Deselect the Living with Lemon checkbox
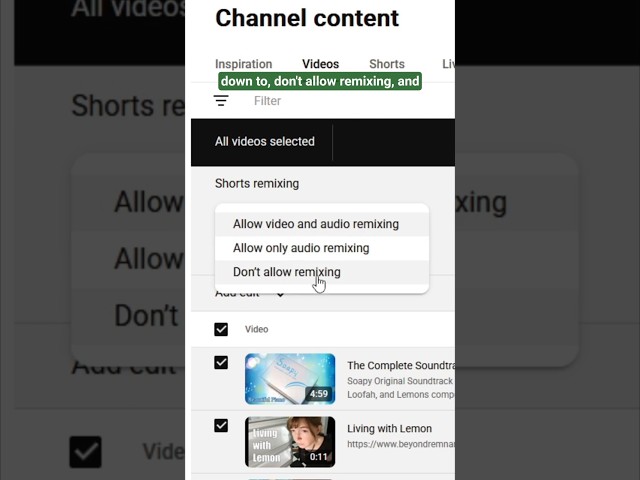640x480 pixels. [221, 426]
